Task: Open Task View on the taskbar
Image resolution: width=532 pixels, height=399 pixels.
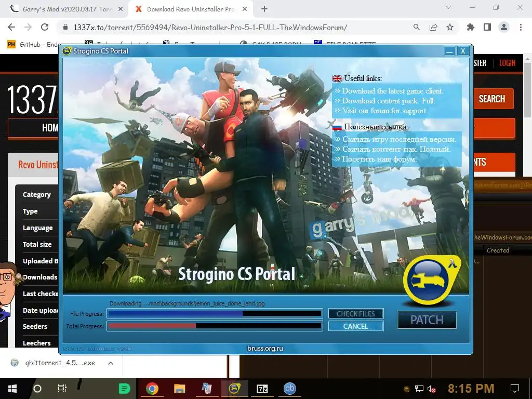Action: coord(62,389)
